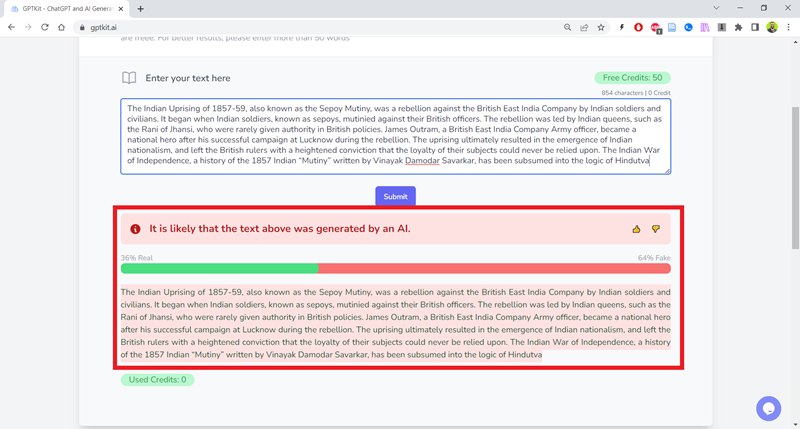
Task: Click the textarea resize handle corner
Action: coord(667,171)
